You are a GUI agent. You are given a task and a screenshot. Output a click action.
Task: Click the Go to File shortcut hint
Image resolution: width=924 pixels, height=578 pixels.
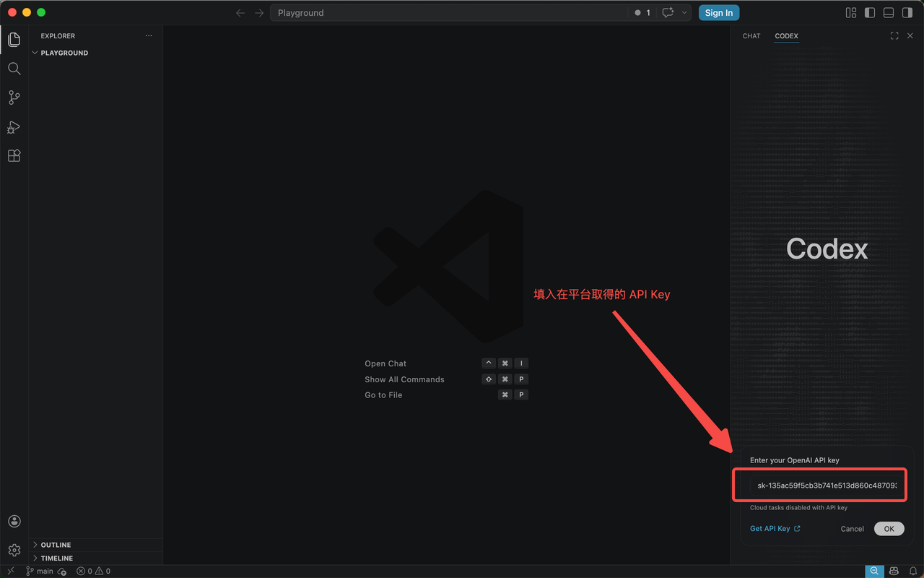pyautogui.click(x=446, y=395)
